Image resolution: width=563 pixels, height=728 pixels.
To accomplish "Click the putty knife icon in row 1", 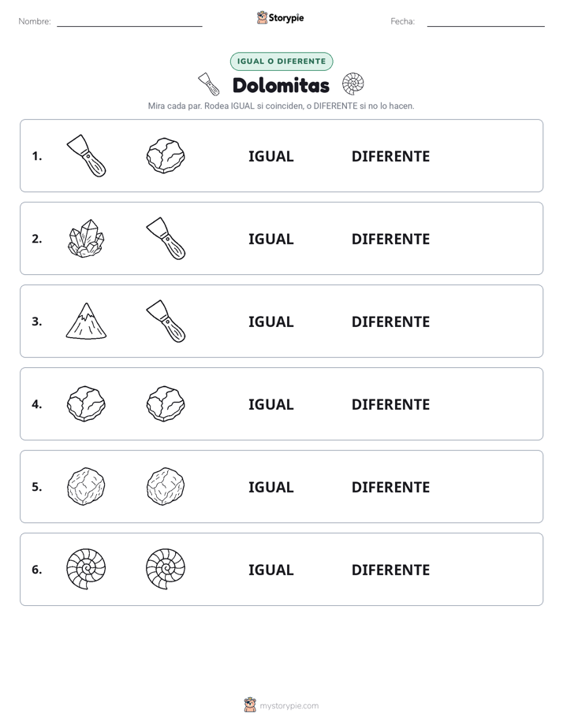I will (x=87, y=156).
